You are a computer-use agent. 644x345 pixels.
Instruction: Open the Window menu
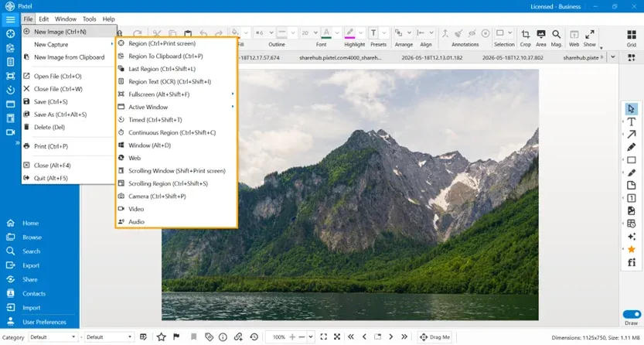pyautogui.click(x=65, y=19)
